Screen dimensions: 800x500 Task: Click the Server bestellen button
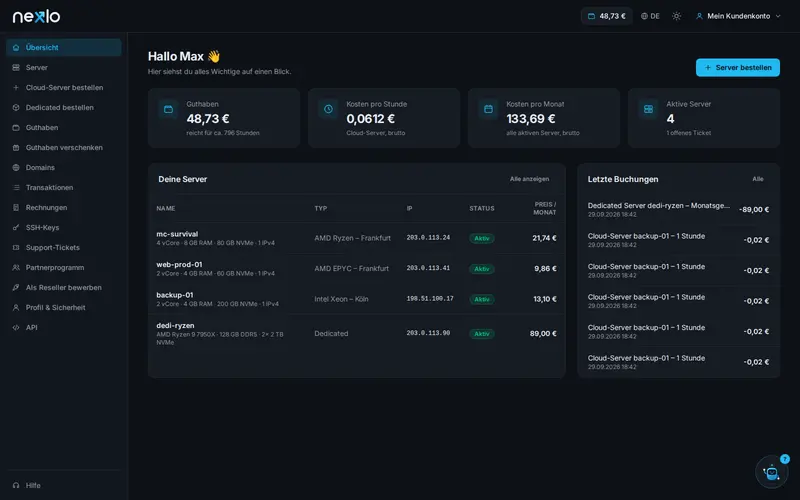point(738,67)
